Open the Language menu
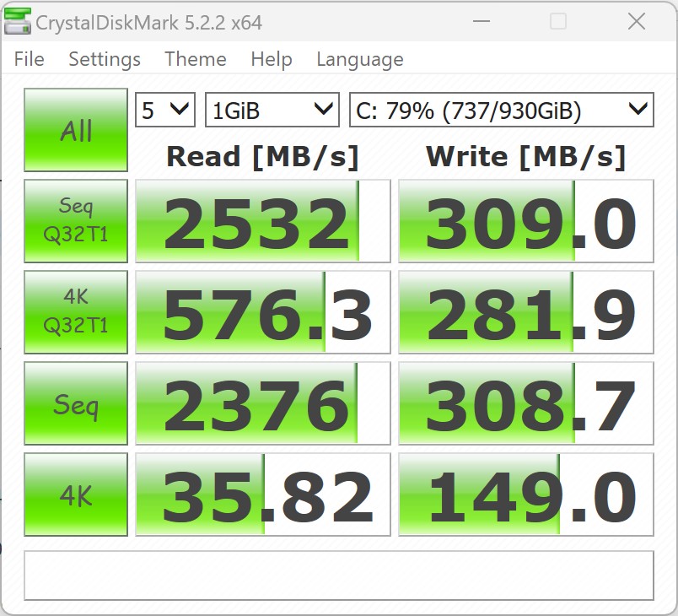Viewport: 678px width, 616px height. [360, 60]
